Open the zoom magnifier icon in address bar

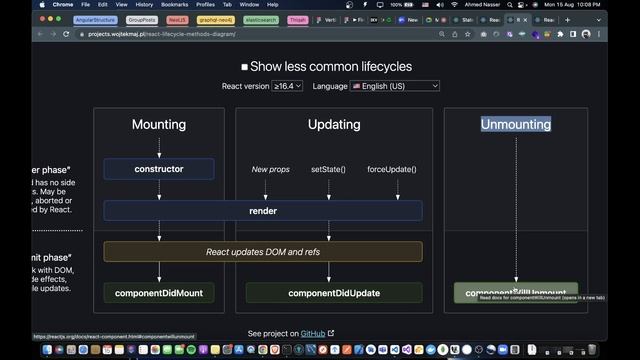(x=442, y=34)
